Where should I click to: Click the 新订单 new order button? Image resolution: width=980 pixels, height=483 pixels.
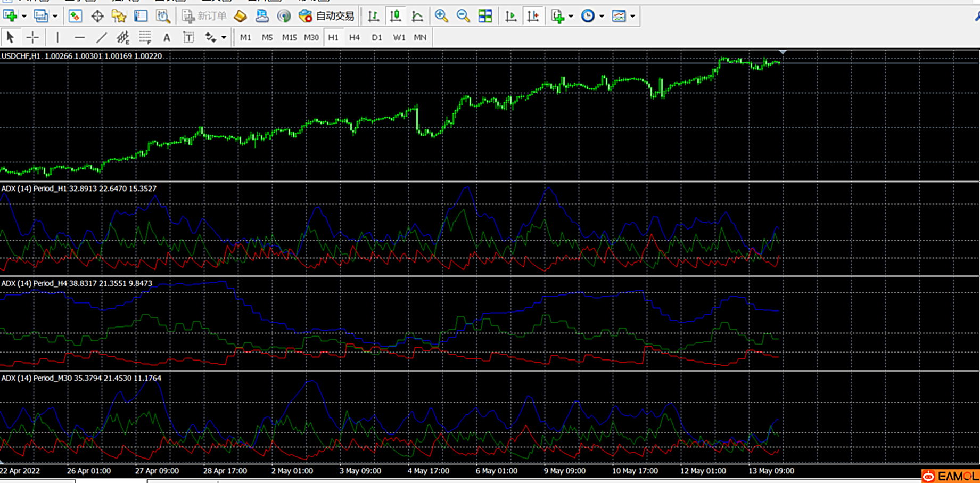204,16
